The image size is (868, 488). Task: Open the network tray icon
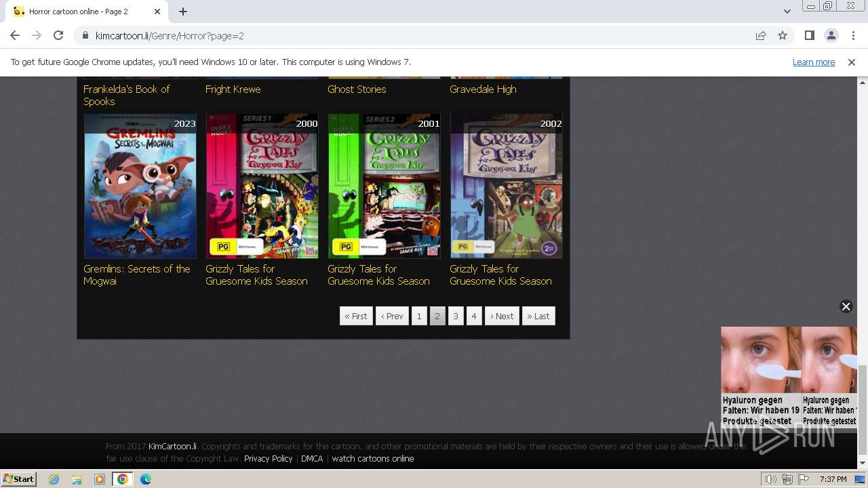coord(787,479)
